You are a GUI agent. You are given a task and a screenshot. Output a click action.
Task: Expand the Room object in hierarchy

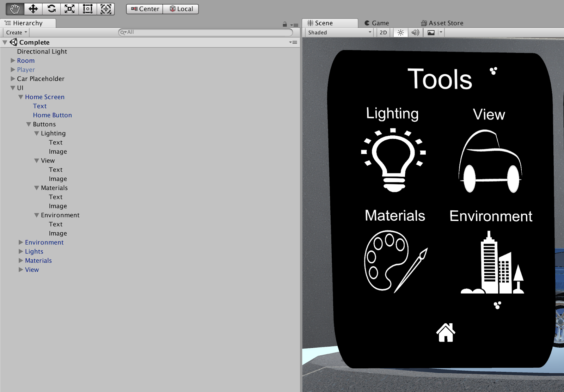tap(13, 61)
